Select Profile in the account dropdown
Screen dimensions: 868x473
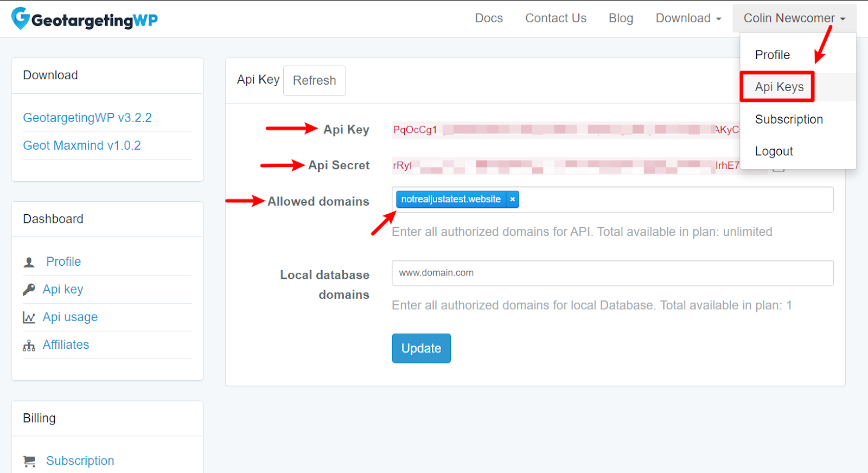click(x=773, y=55)
